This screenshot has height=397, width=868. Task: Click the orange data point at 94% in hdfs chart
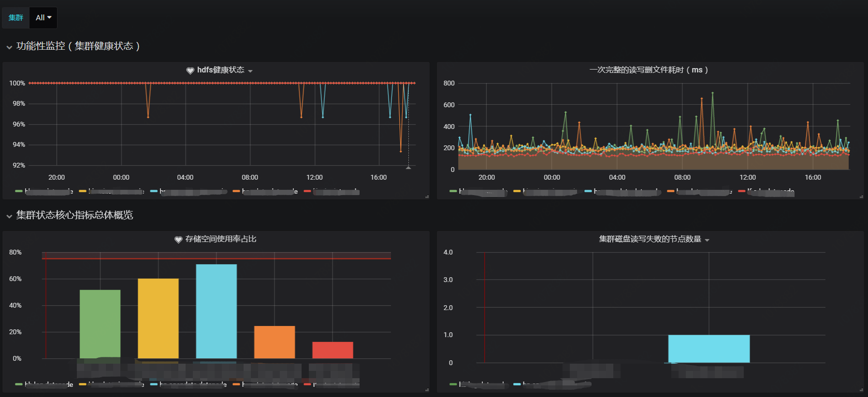(x=401, y=152)
